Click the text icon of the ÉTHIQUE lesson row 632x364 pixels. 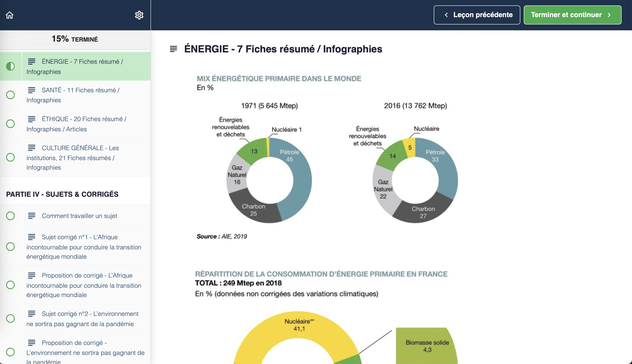pyautogui.click(x=31, y=119)
